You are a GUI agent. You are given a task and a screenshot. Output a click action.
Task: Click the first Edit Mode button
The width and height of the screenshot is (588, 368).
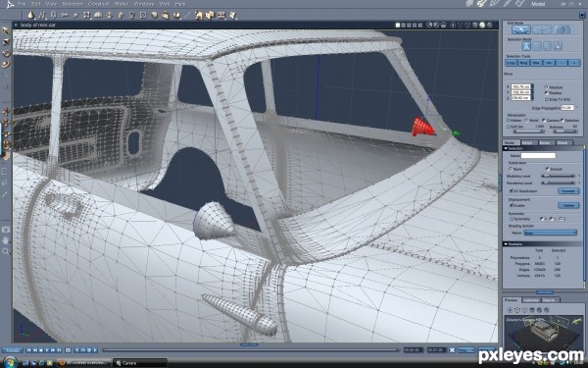pos(521,29)
